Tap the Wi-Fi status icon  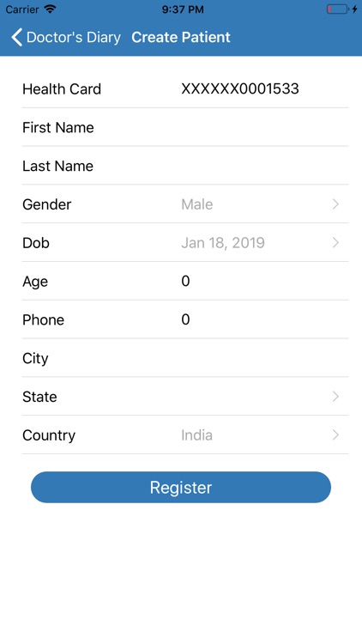pos(51,9)
